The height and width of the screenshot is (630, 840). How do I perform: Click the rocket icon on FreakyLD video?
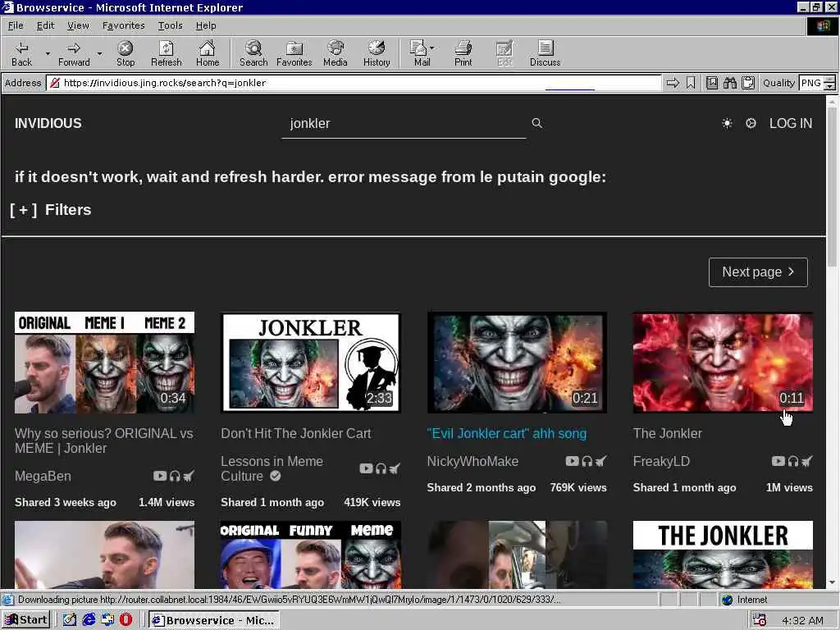807,461
